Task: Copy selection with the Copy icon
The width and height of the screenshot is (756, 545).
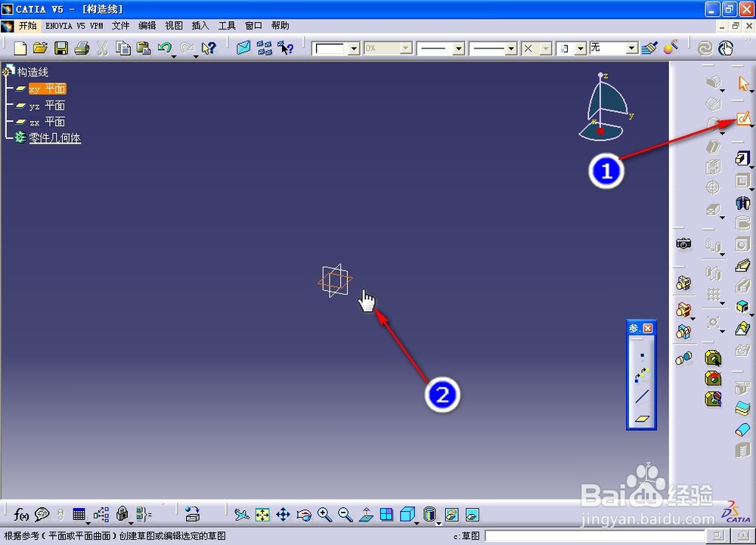Action: [x=123, y=48]
